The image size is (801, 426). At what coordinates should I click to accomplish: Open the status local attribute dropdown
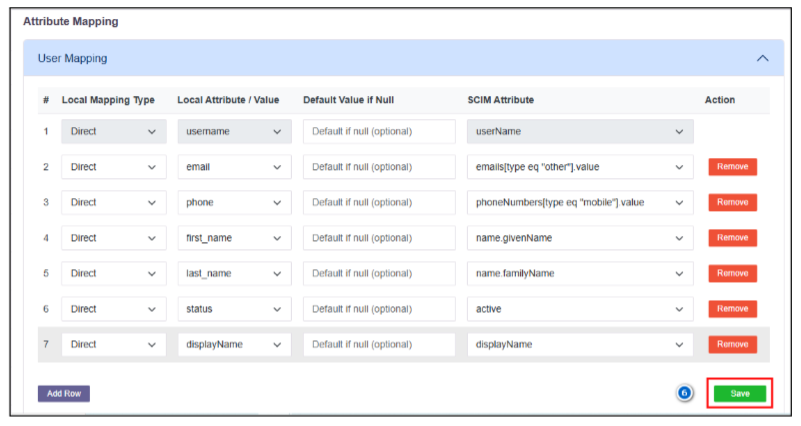point(233,309)
